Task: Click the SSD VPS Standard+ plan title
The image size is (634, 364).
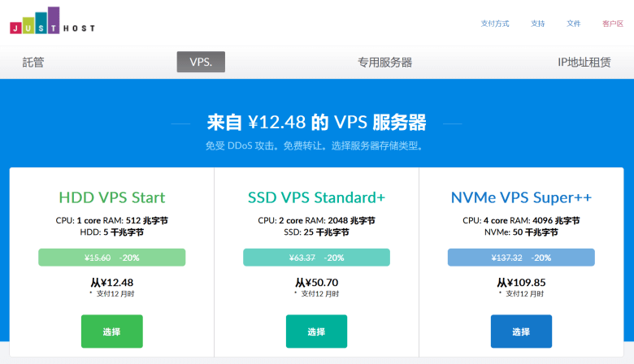Action: click(317, 197)
